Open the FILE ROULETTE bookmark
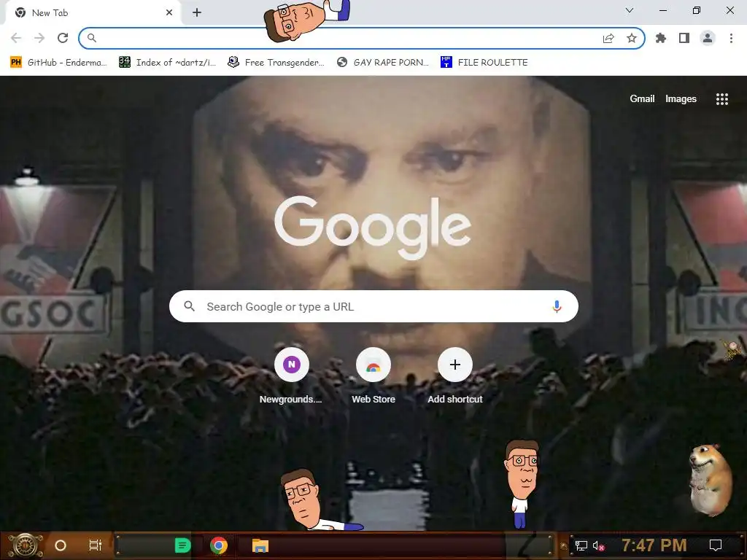 coord(484,63)
